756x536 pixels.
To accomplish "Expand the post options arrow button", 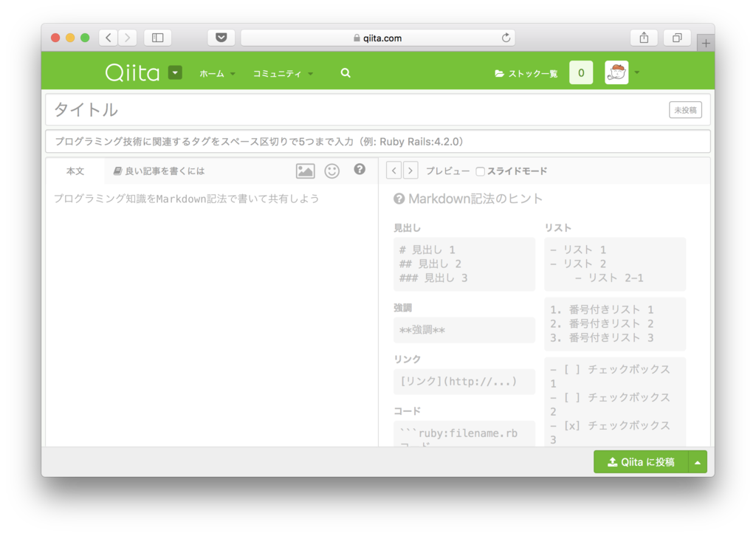I will 698,461.
